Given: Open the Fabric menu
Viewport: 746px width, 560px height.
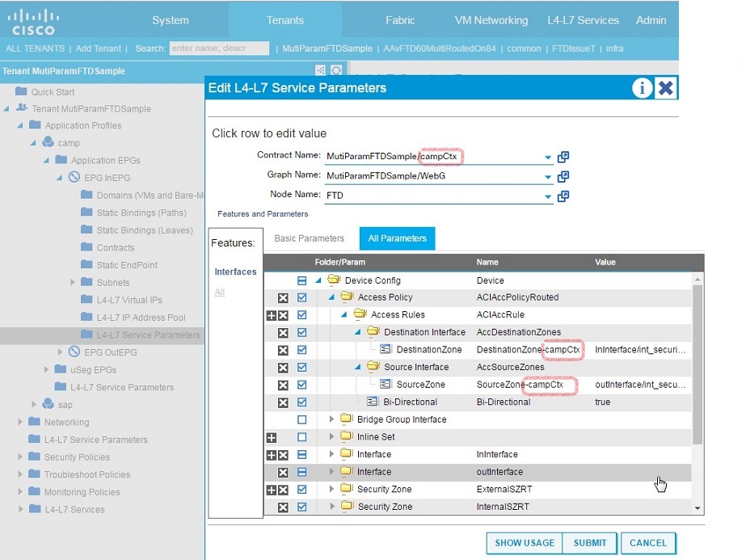Looking at the screenshot, I should pyautogui.click(x=400, y=20).
